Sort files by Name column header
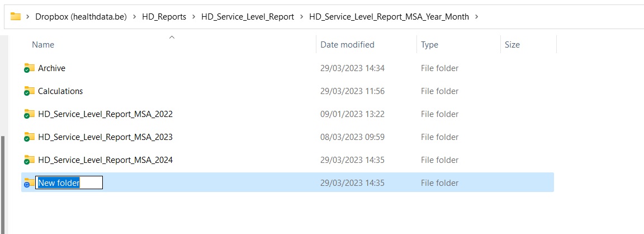The width and height of the screenshot is (644, 234). [x=43, y=45]
